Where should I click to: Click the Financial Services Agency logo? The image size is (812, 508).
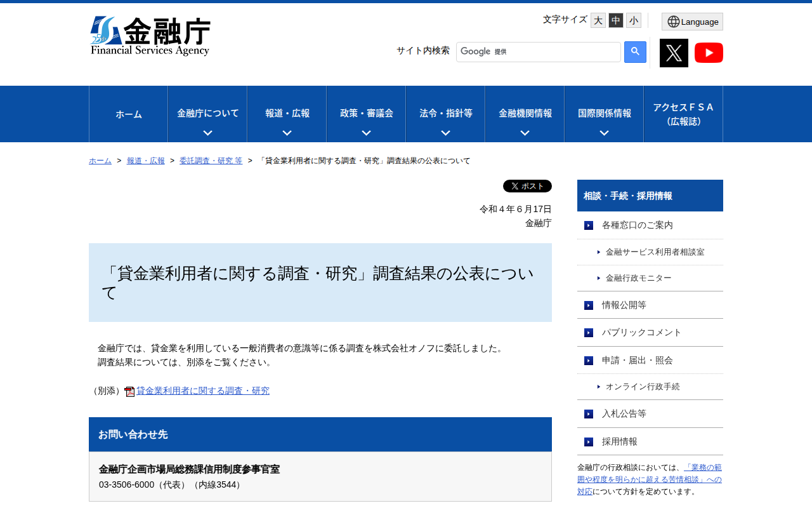151,37
